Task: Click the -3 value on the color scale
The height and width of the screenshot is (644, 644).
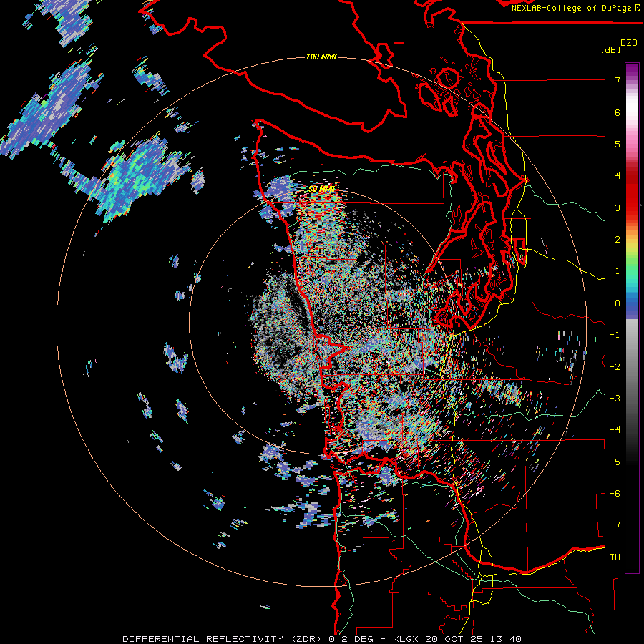Action: (x=615, y=399)
